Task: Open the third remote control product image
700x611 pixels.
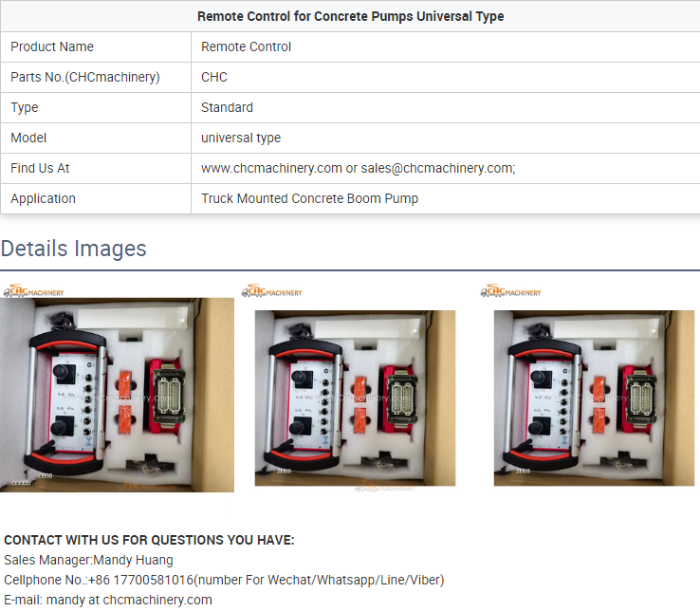Action: click(x=594, y=398)
